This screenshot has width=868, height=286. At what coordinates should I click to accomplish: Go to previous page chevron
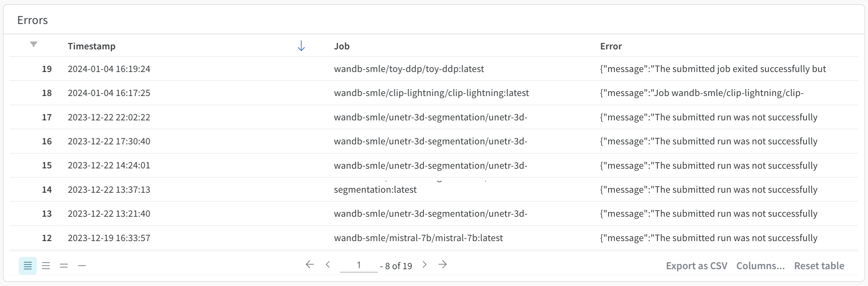[328, 264]
